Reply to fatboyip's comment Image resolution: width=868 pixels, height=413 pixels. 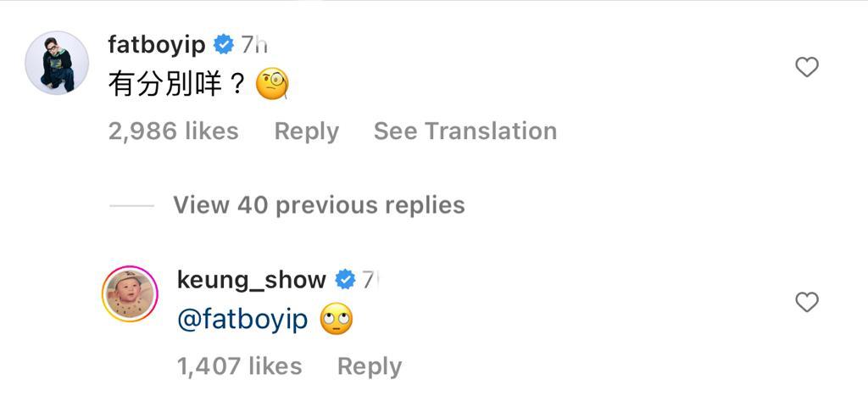(x=307, y=131)
